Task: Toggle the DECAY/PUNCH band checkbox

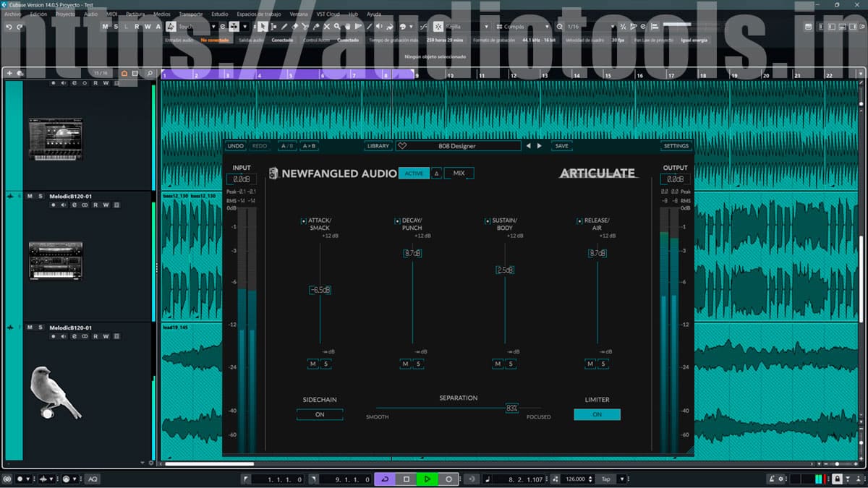Action: point(397,221)
